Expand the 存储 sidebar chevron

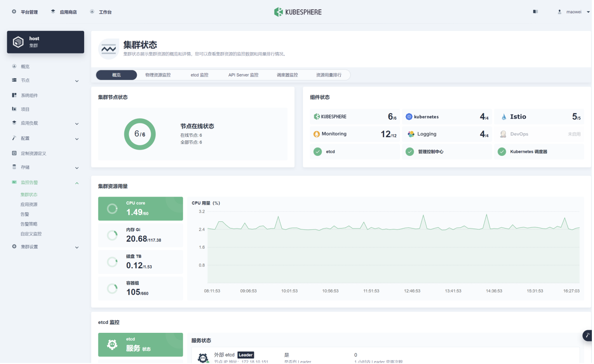[x=77, y=168]
